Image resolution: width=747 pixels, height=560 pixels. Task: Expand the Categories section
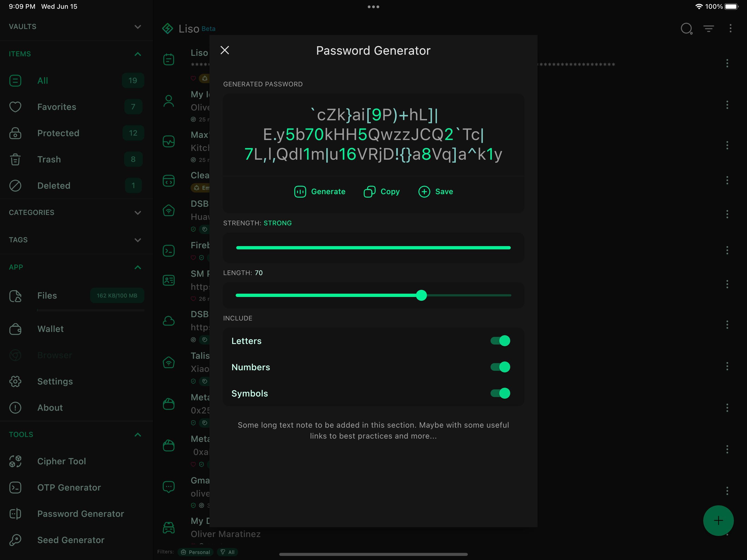(x=138, y=212)
